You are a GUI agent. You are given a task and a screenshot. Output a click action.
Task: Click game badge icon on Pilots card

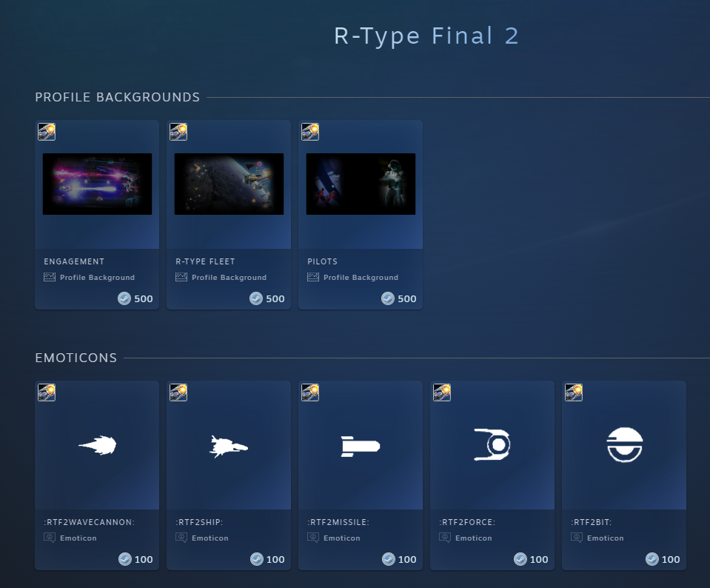coord(310,132)
